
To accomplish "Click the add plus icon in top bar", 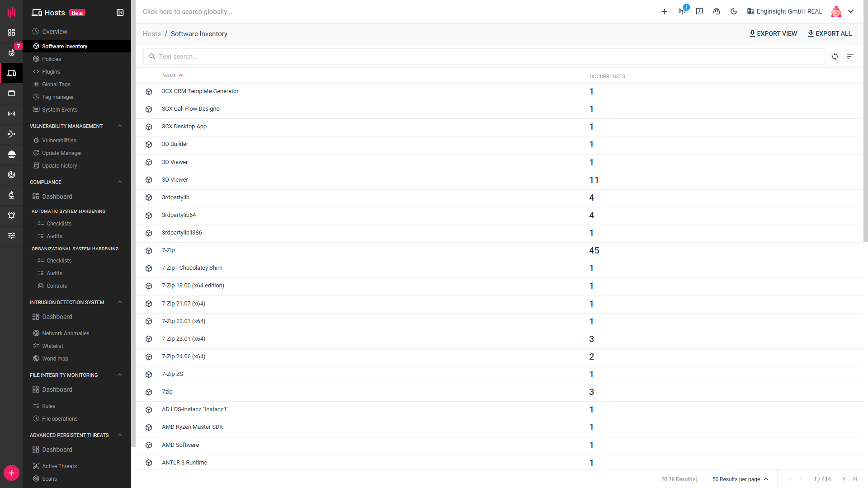I will pos(664,11).
